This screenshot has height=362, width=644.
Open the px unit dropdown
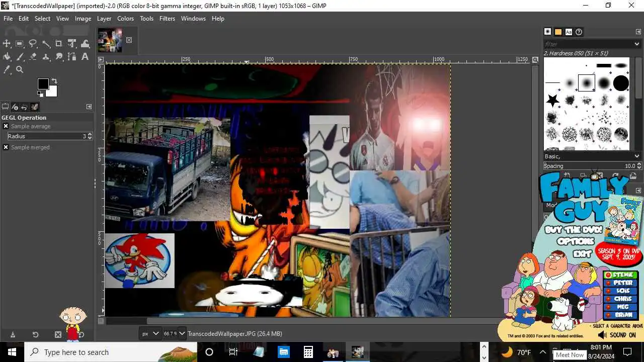click(x=150, y=333)
